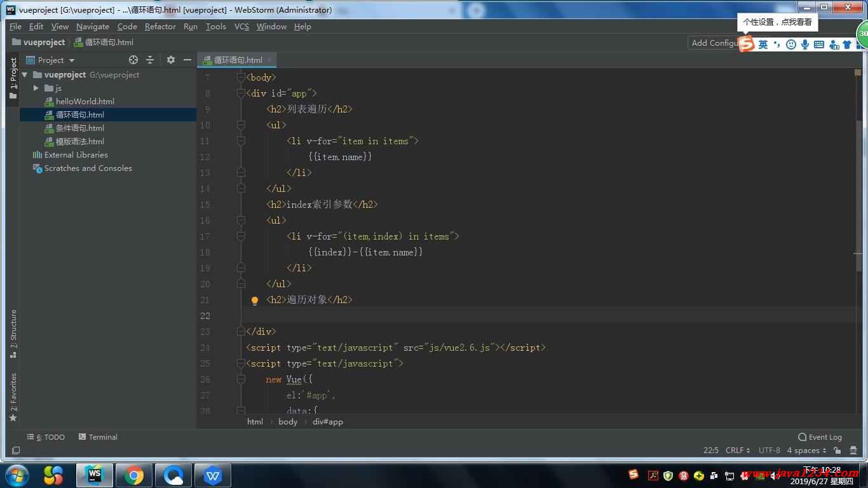This screenshot has width=868, height=488.
Task: Open the TODO tool window
Action: pos(46,437)
